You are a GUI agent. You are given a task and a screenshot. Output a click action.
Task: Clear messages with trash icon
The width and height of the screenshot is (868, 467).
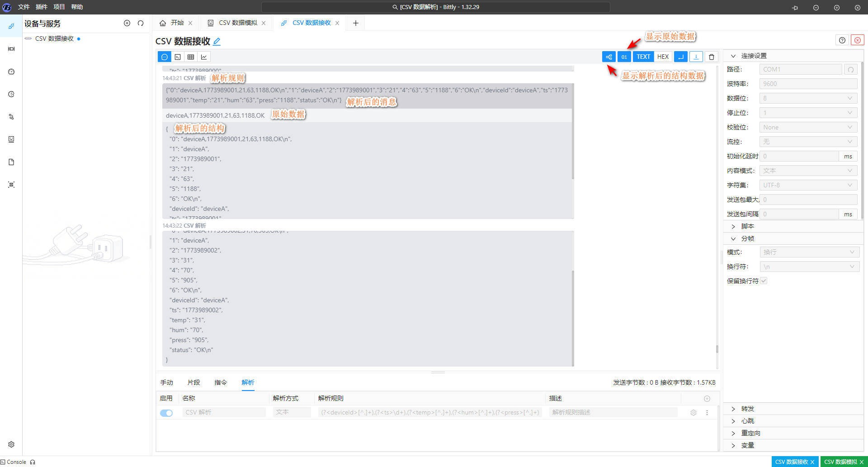pos(711,57)
